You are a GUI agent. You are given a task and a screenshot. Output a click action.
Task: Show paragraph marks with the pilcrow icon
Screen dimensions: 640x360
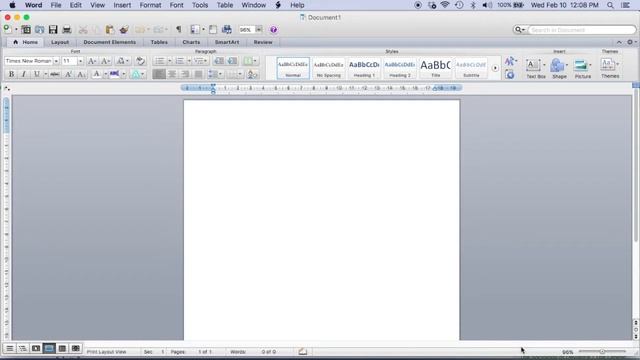(178, 29)
